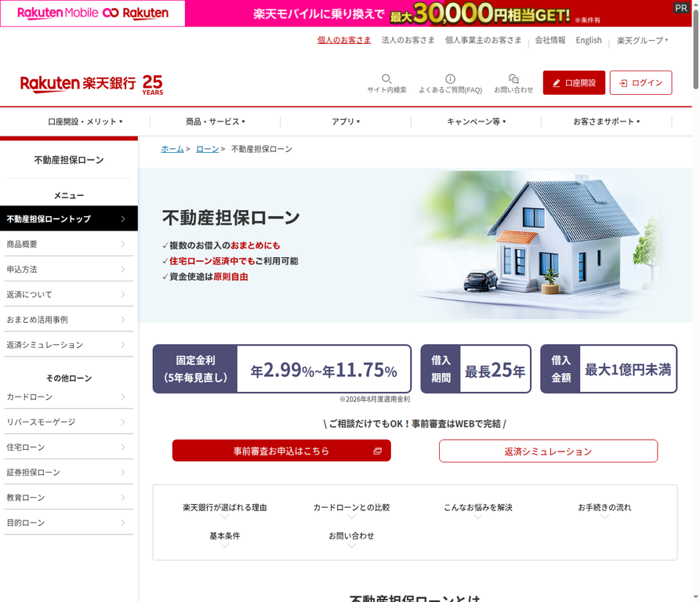This screenshot has width=700, height=602.
Task: Expand the アプリ menu
Action: tap(346, 121)
